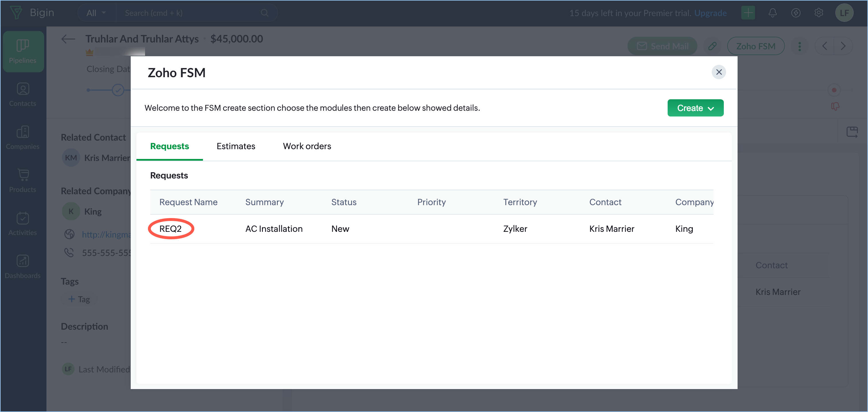
Task: Click the Request Name column header
Action: (188, 202)
